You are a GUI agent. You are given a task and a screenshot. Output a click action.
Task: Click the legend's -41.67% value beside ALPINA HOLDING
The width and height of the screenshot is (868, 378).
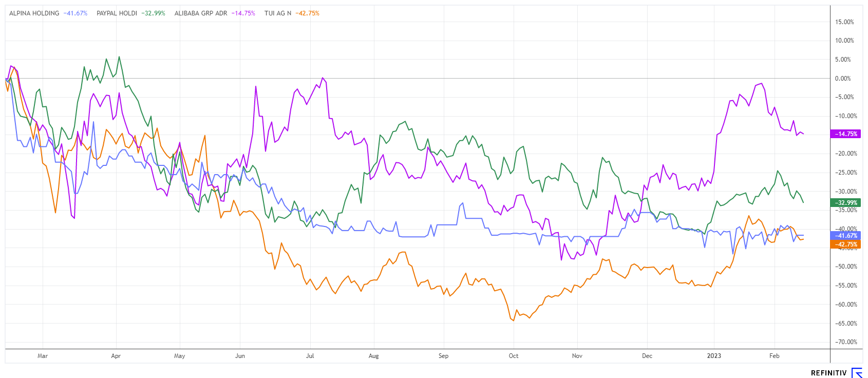click(76, 13)
